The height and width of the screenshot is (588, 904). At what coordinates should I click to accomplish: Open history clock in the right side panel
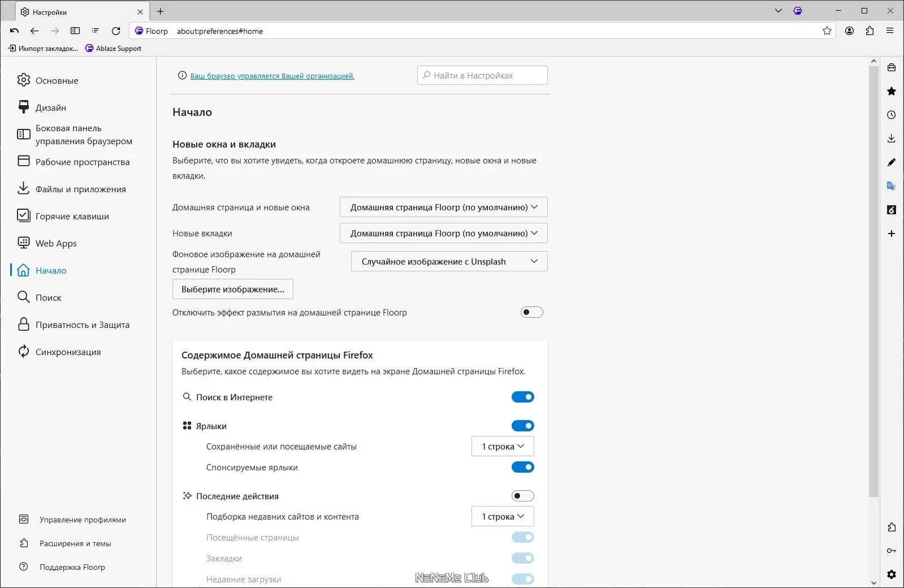(892, 115)
